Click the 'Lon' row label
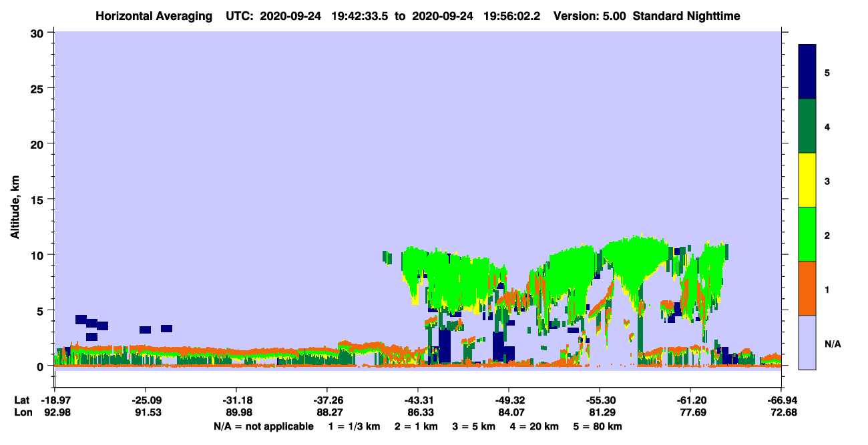This screenshot has height=445, width=868. point(23,412)
